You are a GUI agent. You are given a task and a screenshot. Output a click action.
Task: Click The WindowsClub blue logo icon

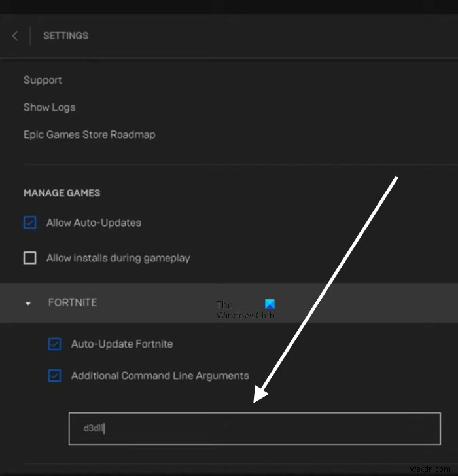click(270, 304)
